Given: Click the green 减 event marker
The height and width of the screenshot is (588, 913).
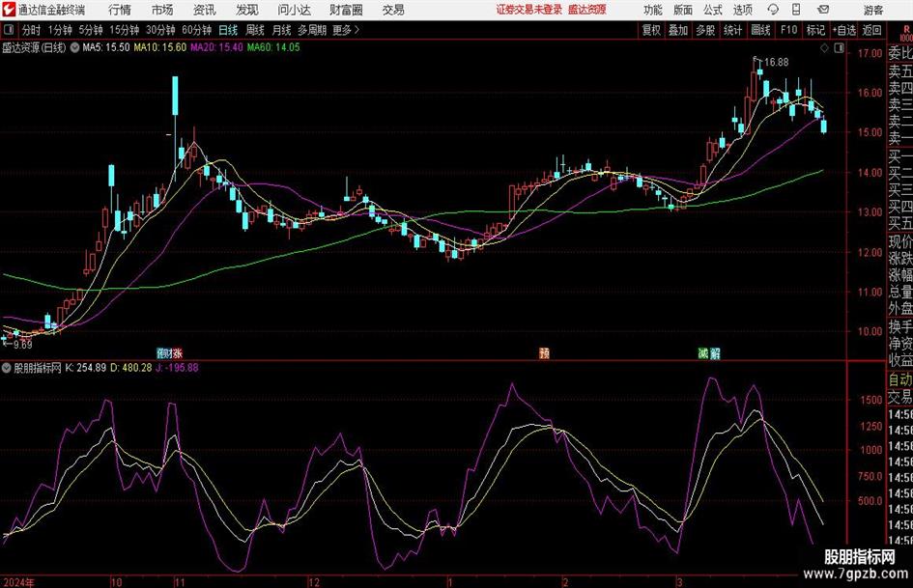Looking at the screenshot, I should point(704,352).
